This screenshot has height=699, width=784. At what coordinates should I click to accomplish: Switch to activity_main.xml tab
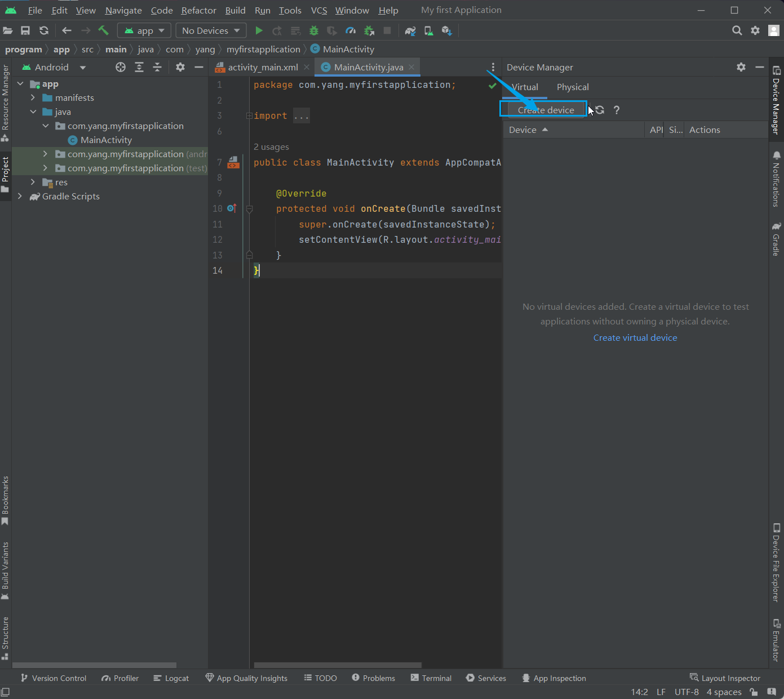[x=263, y=67]
